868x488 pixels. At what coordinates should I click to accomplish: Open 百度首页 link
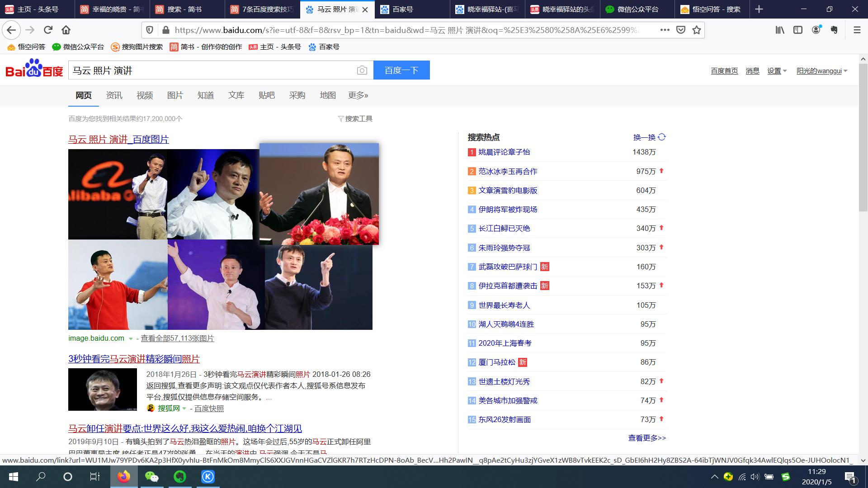(x=724, y=71)
